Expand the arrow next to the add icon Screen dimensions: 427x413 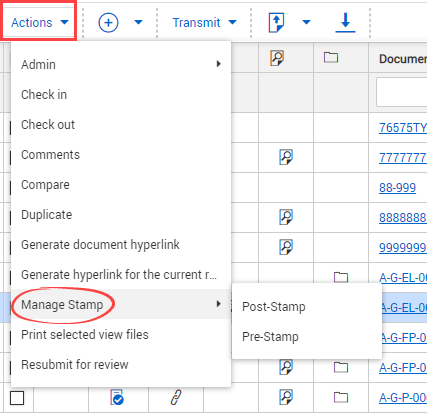138,22
